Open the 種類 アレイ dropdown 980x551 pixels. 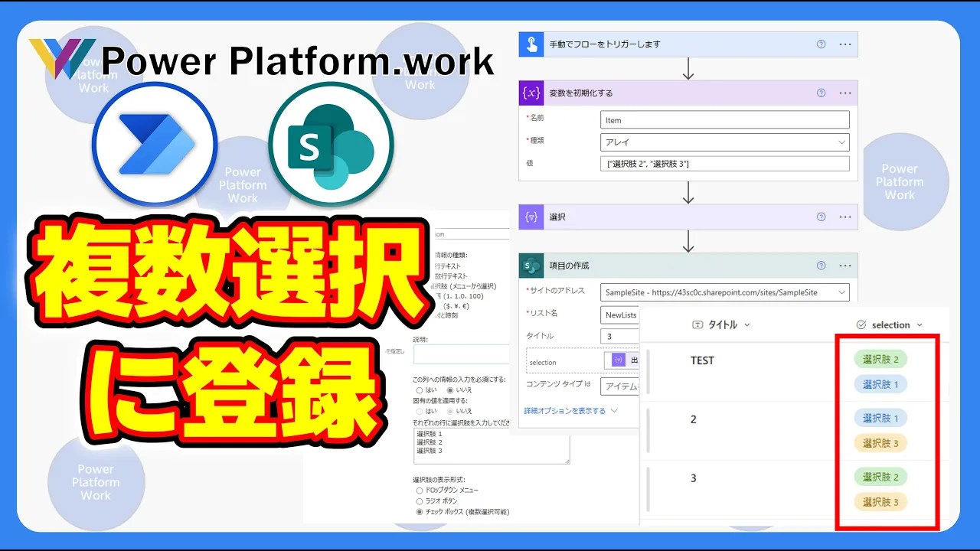click(x=725, y=142)
